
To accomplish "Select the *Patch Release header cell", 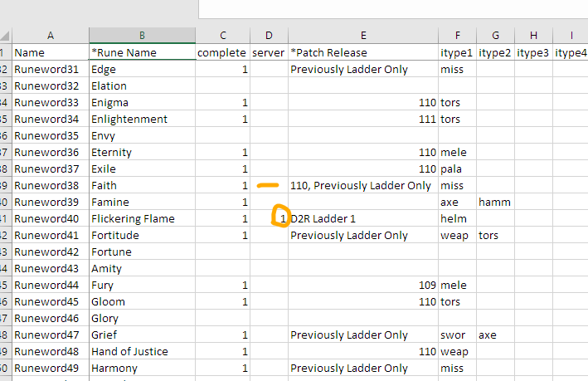I will click(x=362, y=52).
